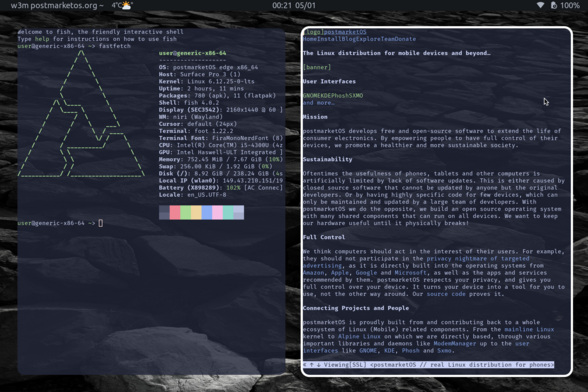Click the 'w3m postmarketos.org ~' window title
588x392 pixels.
click(x=57, y=5)
